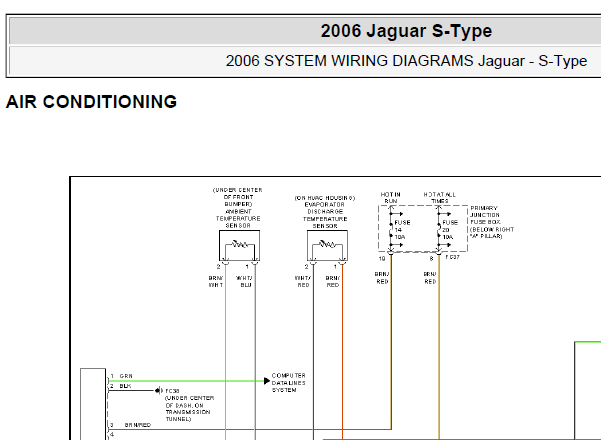
Task: Click the "(ON HVAC HOUSING)" note
Action: 325,198
